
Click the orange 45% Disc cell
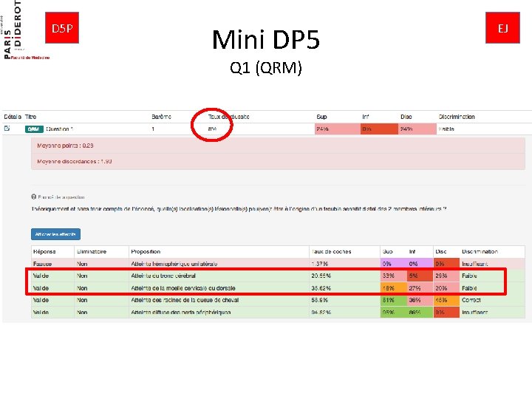[446, 300]
